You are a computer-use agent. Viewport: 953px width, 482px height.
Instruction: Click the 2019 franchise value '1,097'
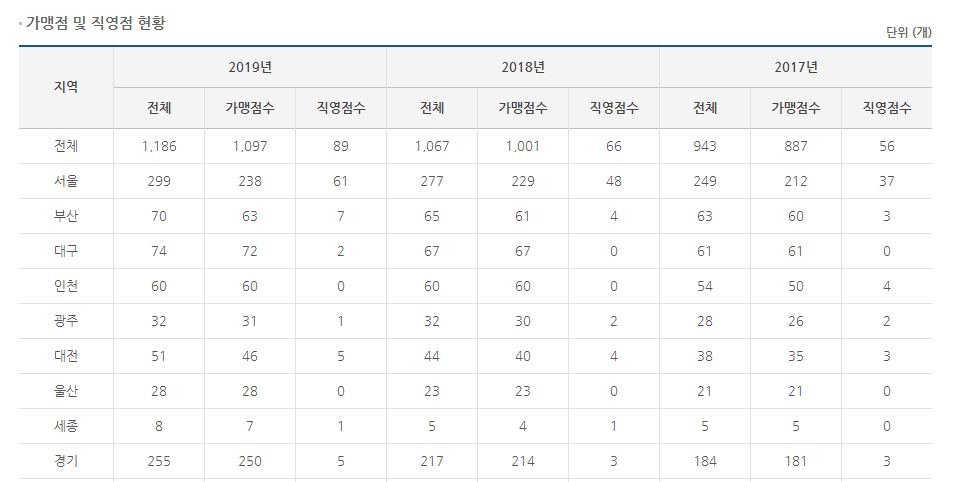pyautogui.click(x=250, y=146)
